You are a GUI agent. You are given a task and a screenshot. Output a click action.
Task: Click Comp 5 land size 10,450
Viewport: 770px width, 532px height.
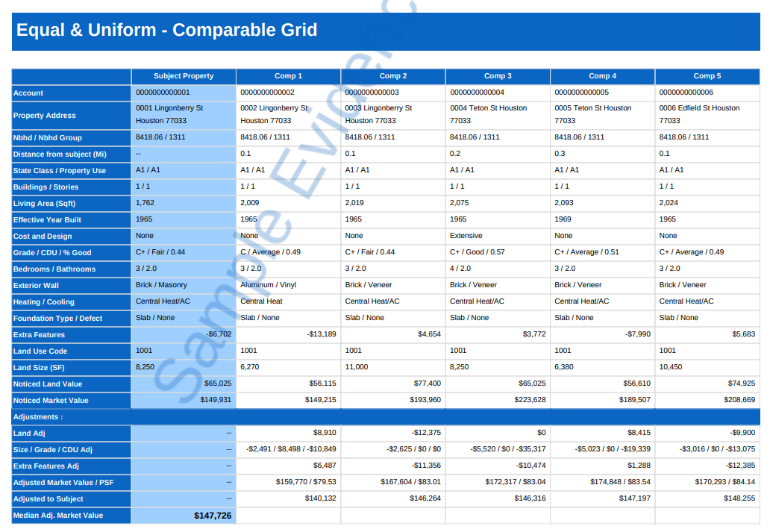click(671, 367)
